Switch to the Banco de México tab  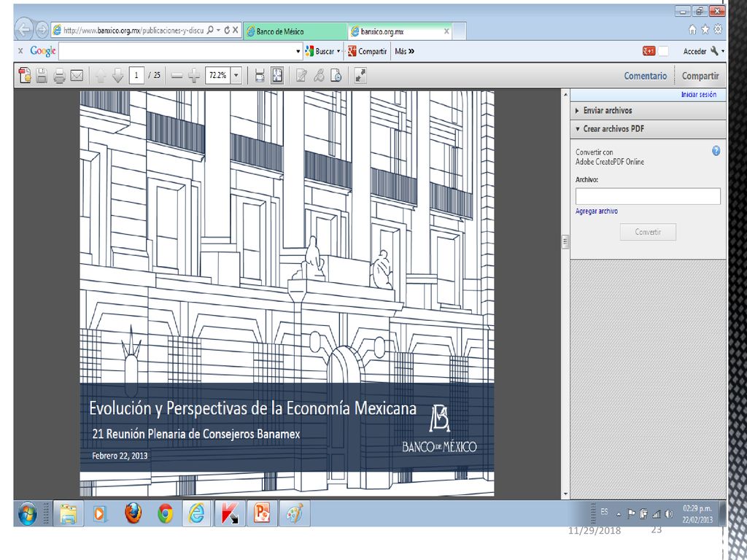click(x=295, y=31)
